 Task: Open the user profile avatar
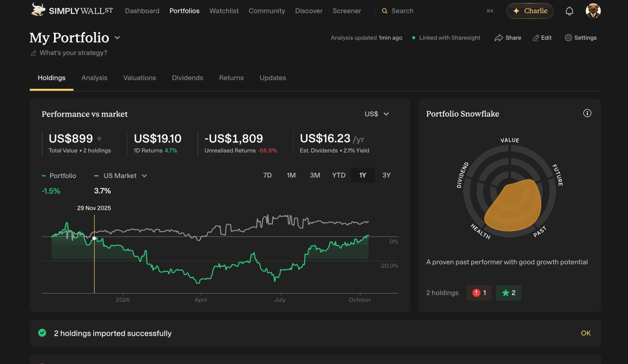(x=593, y=11)
